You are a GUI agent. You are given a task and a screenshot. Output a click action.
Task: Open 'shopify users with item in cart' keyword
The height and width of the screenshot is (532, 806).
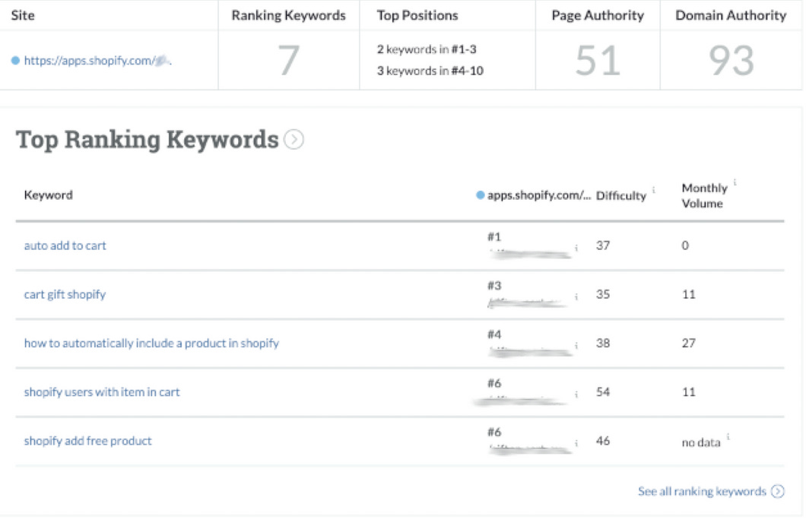(x=102, y=392)
